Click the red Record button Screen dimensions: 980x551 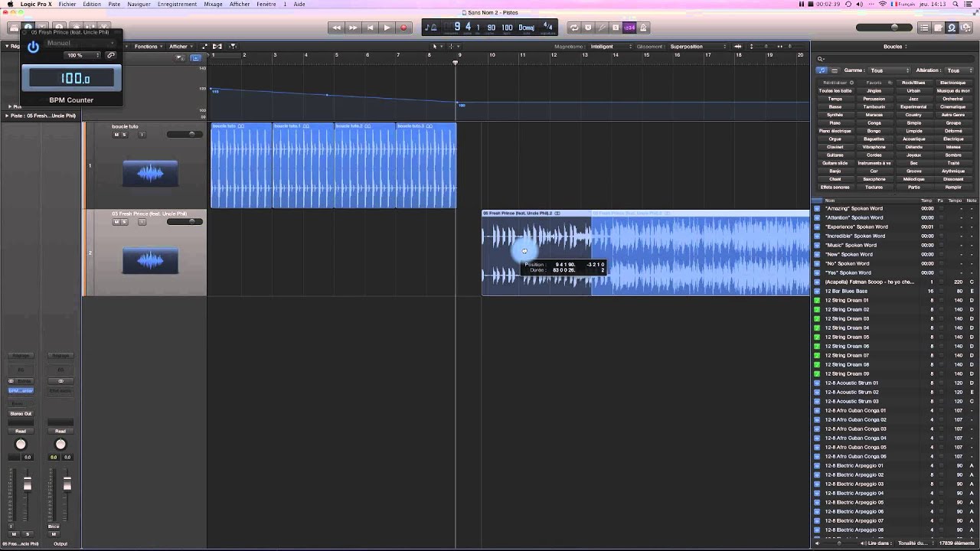[403, 28]
